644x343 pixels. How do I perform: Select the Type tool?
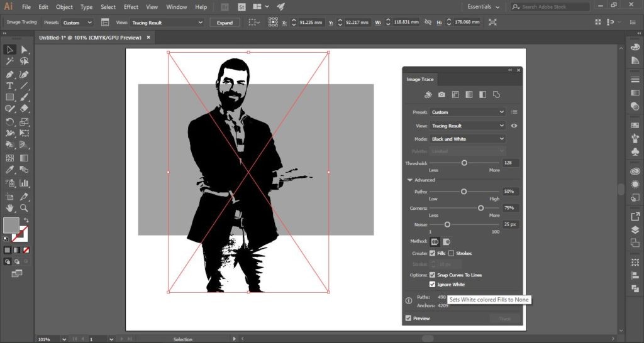[x=9, y=85]
